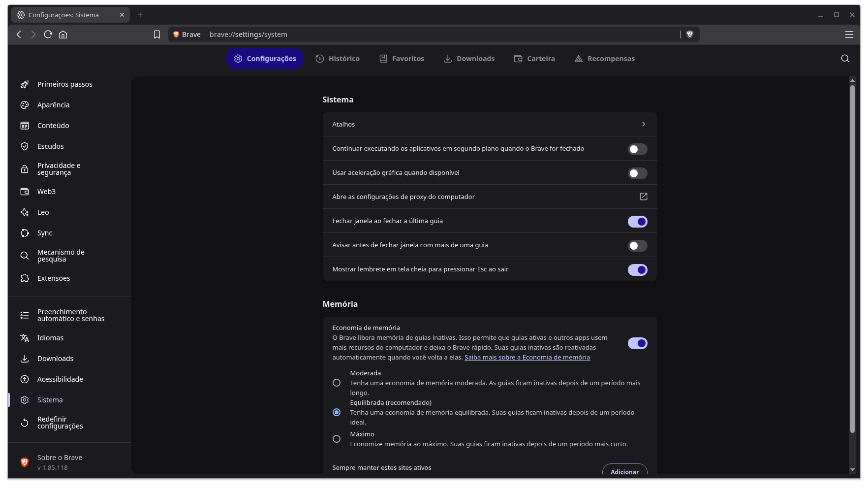Open a new tab with plus icon
The width and height of the screenshot is (868, 494).
coord(140,15)
